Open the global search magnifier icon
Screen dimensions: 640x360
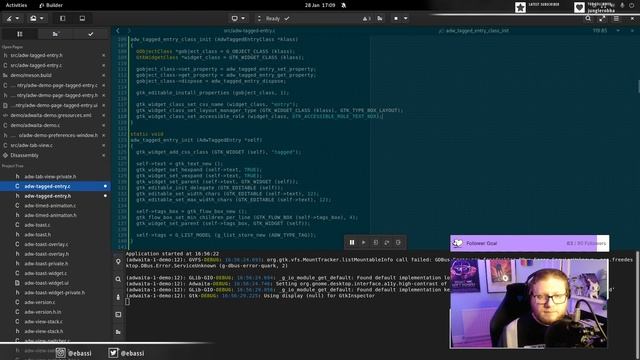[588, 18]
